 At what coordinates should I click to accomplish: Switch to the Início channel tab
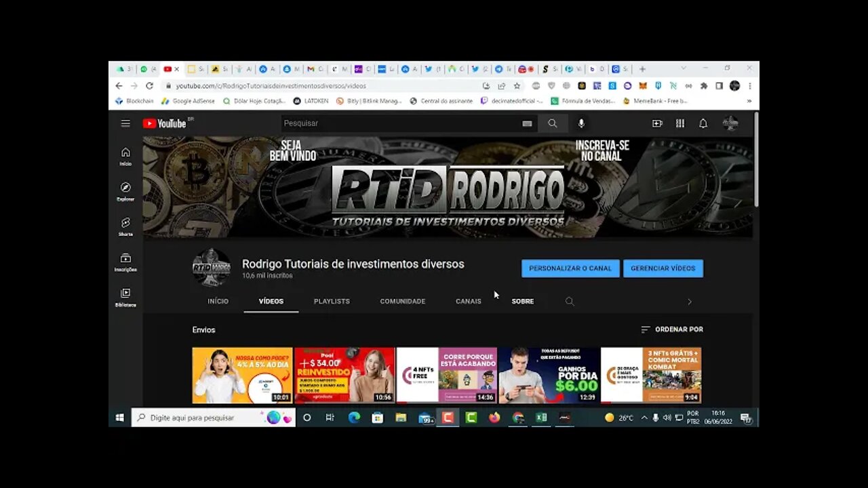(218, 302)
